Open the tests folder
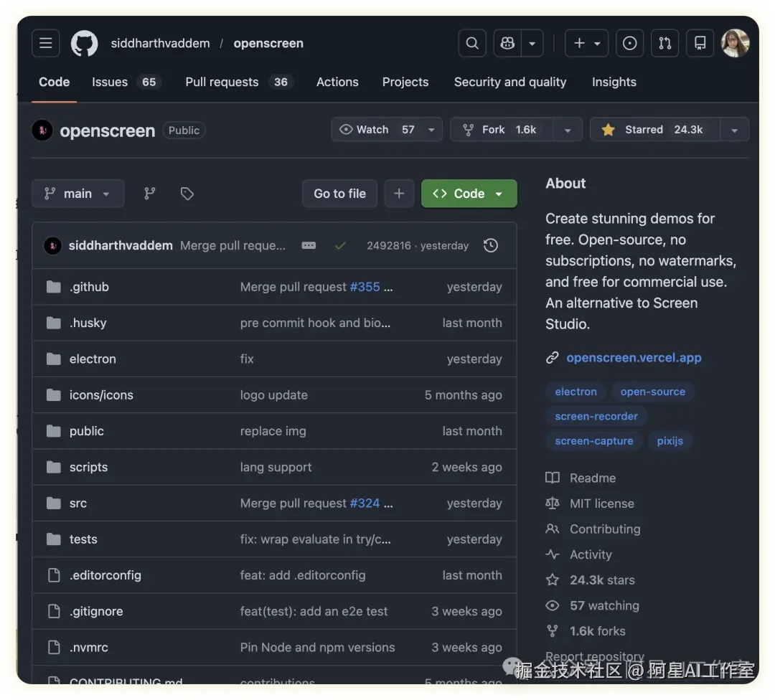The image size is (775, 700). pyautogui.click(x=83, y=539)
